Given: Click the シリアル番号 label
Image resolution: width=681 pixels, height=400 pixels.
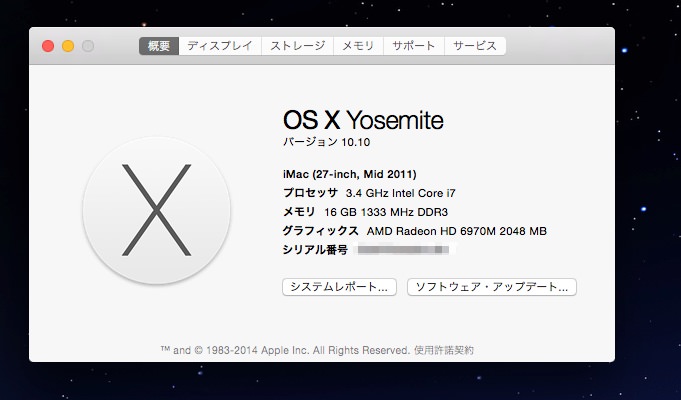Looking at the screenshot, I should point(315,250).
